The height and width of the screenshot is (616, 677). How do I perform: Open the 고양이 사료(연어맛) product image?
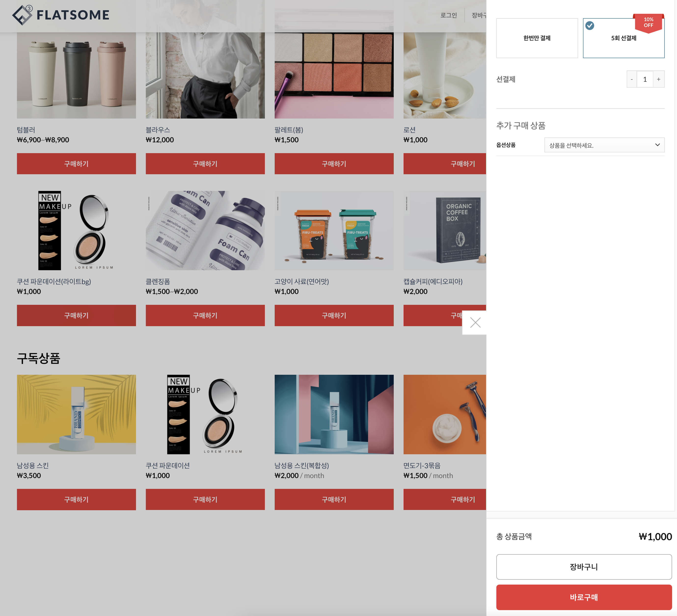point(334,231)
